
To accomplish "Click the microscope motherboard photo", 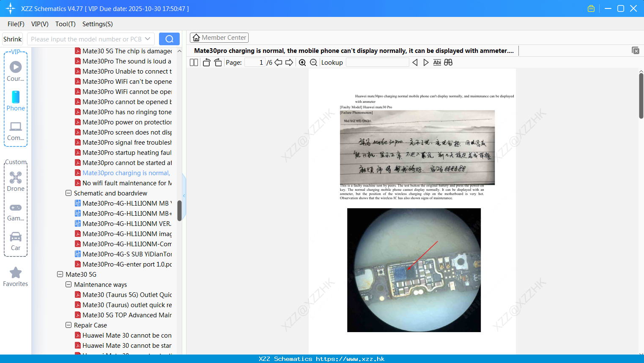I will [414, 270].
